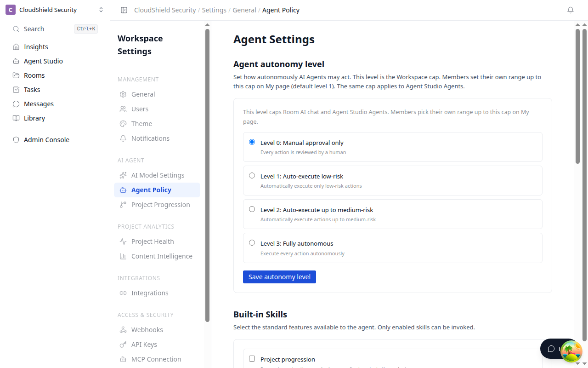Click the Theme palette icon

coord(123,124)
